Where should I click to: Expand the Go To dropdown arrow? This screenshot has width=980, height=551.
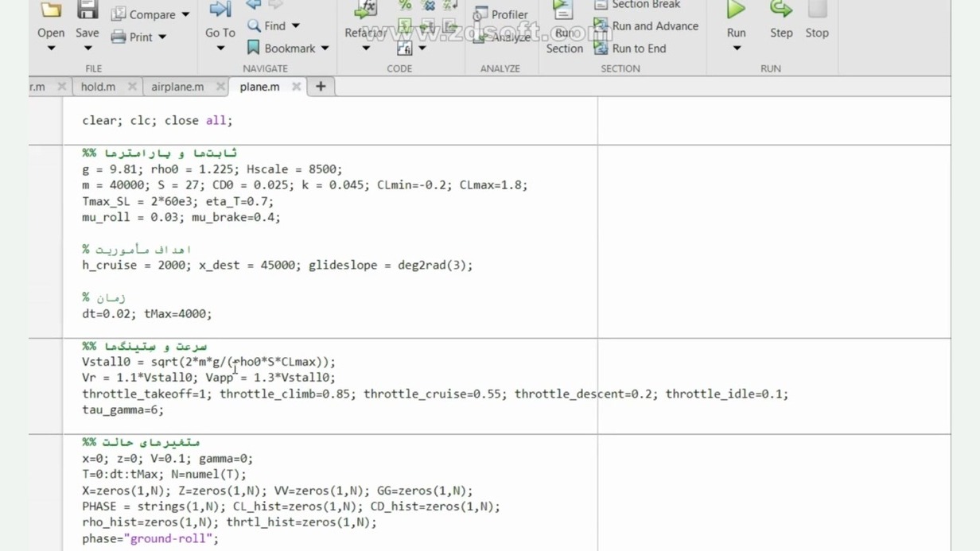point(220,49)
